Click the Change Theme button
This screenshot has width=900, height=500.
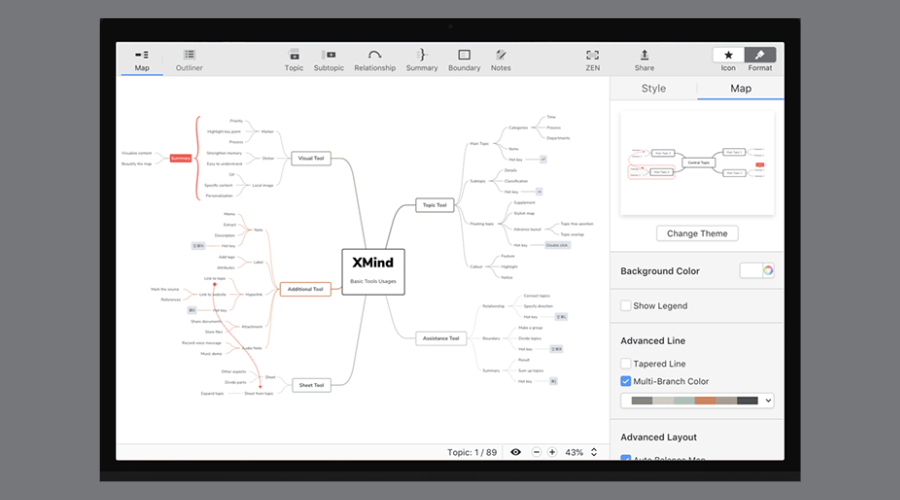[x=697, y=234]
